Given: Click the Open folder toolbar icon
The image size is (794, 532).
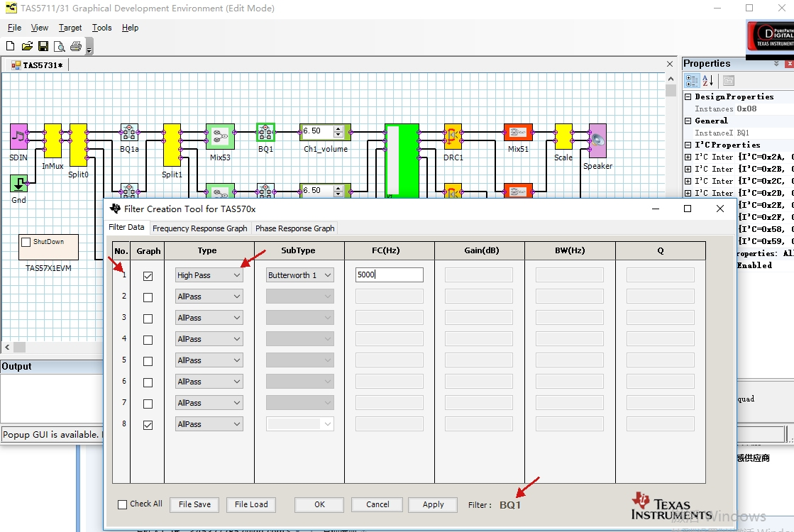Looking at the screenshot, I should coord(27,46).
